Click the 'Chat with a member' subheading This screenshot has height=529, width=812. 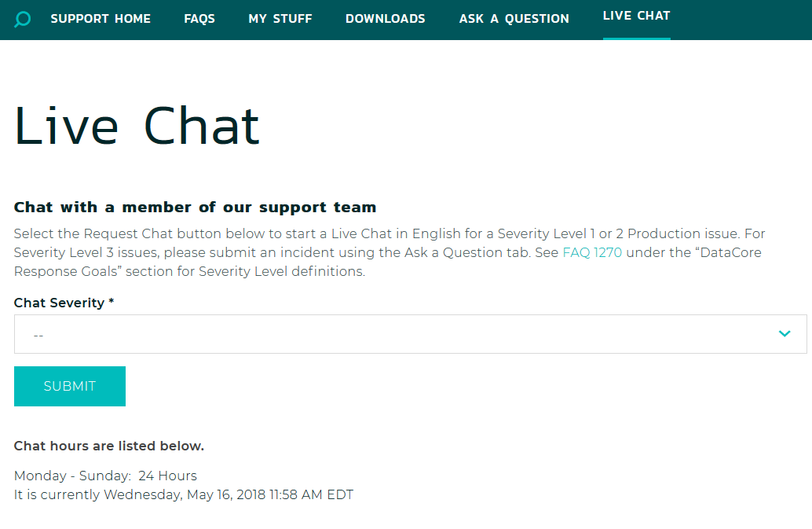(x=195, y=208)
